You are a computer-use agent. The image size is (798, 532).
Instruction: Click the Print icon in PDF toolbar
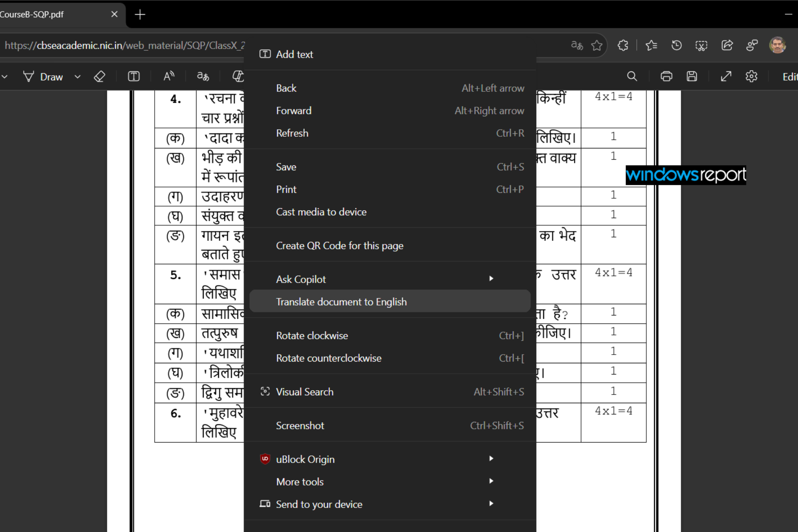click(666, 76)
